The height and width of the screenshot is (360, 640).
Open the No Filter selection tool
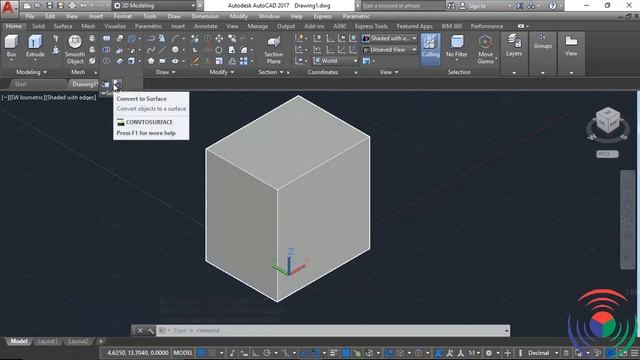pos(456,46)
